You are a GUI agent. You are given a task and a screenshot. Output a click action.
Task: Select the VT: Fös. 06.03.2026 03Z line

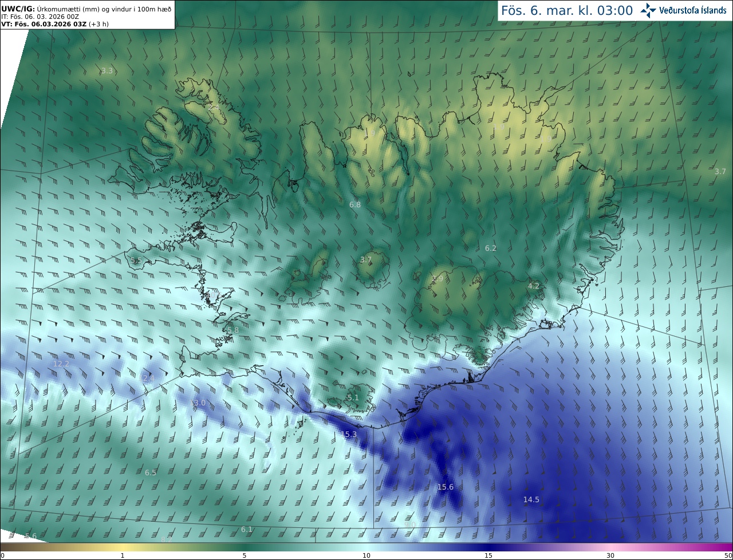click(x=55, y=24)
